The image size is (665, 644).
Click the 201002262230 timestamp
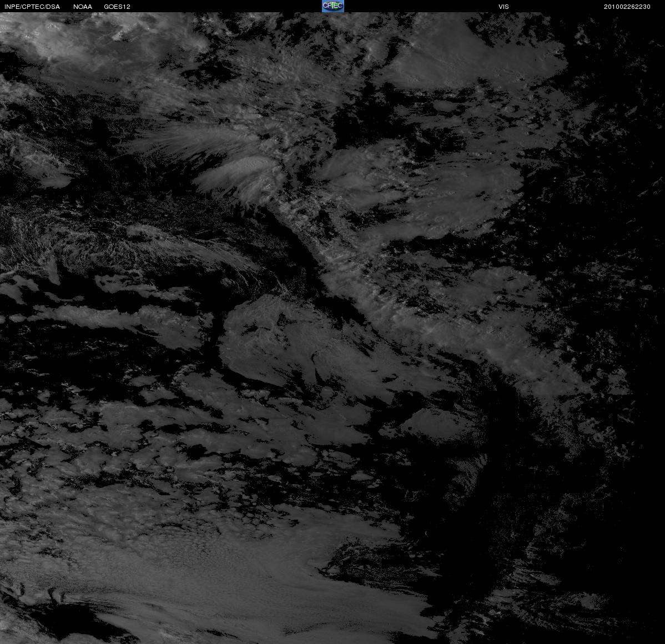[x=627, y=7]
